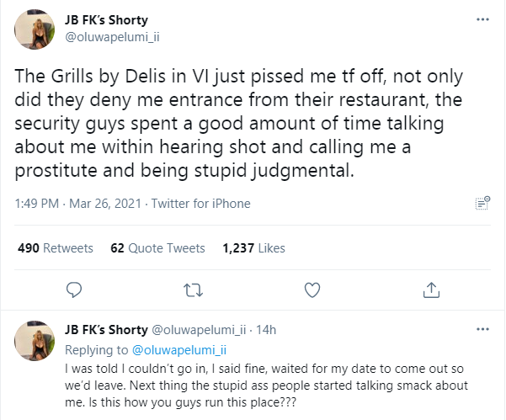View the 62 Quote Tweets list
Screen dimensions: 506x420
157,248
